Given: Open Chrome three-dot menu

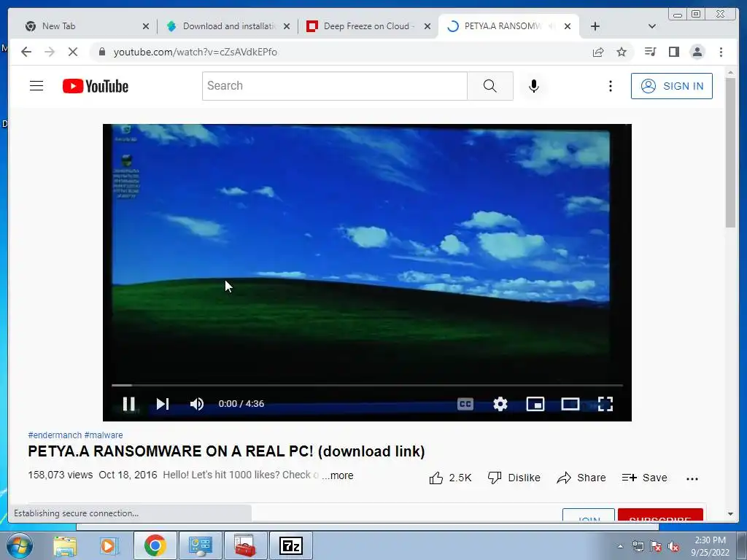Looking at the screenshot, I should point(721,52).
